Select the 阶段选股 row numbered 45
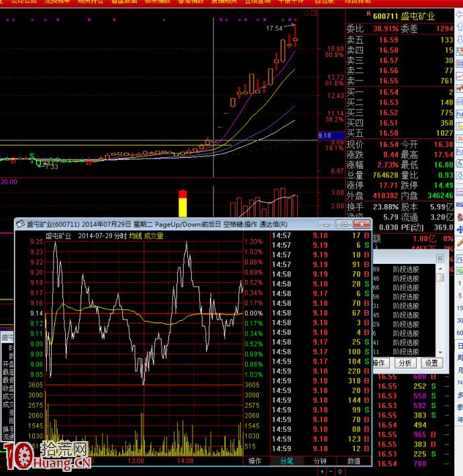Viewport: 463px width, 476px height. (x=404, y=315)
